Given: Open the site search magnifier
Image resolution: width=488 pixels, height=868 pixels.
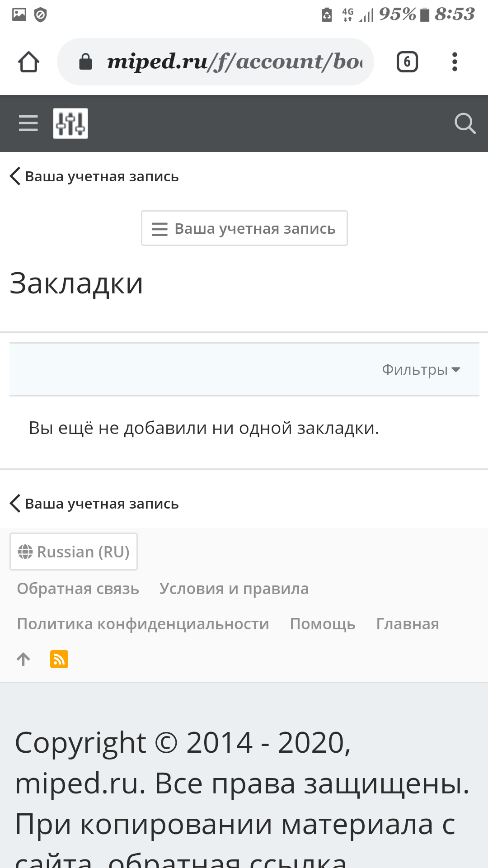Looking at the screenshot, I should coord(465,123).
